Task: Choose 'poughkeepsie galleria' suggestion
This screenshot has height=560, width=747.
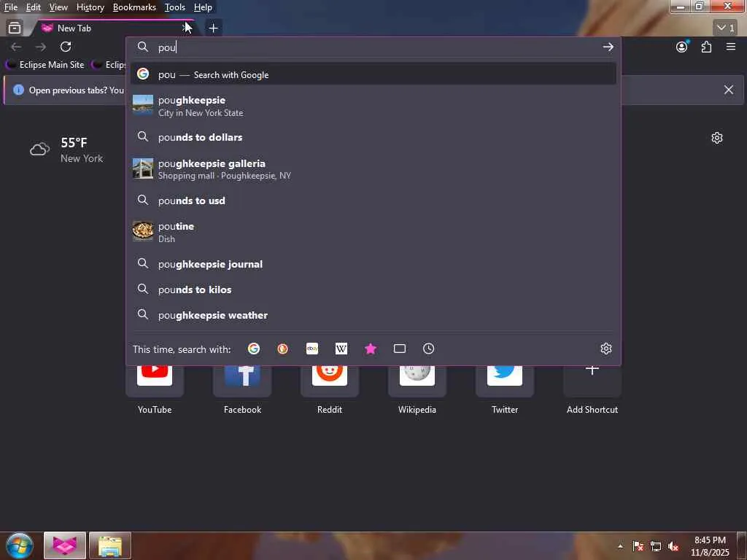Action: click(x=373, y=169)
